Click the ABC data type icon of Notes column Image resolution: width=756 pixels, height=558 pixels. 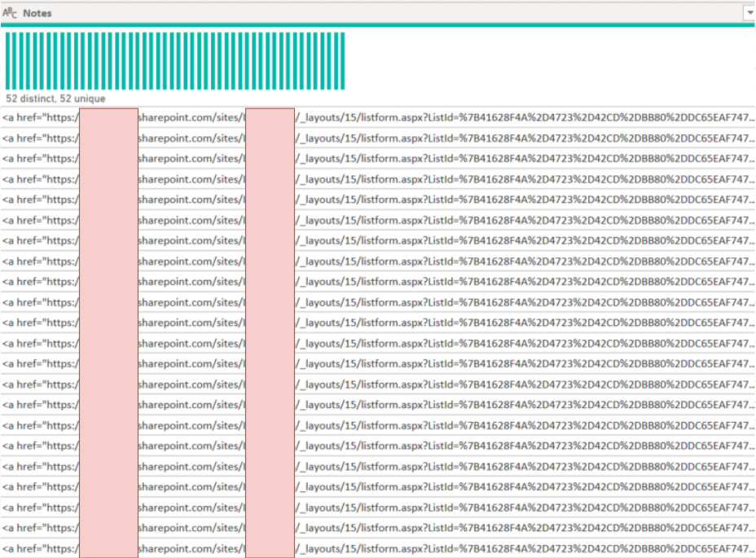point(10,13)
